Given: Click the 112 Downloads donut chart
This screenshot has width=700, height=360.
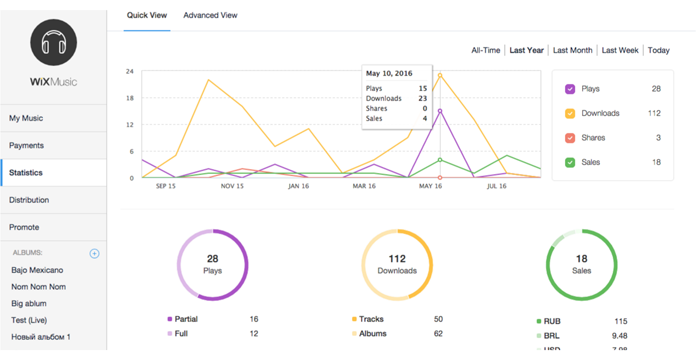Looking at the screenshot, I should 397,265.
